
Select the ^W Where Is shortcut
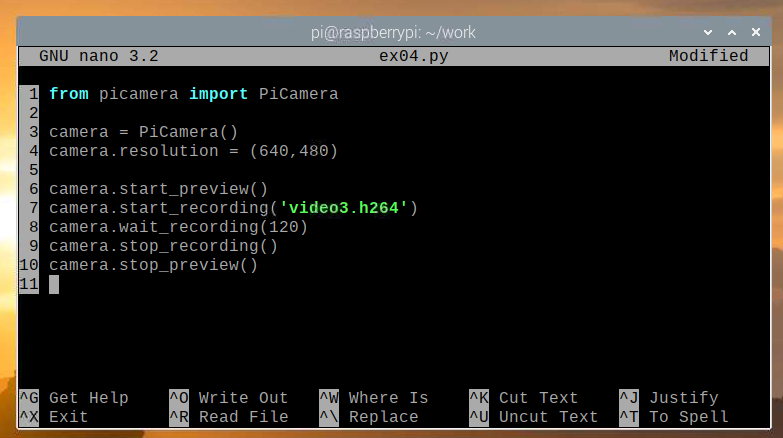(373, 398)
